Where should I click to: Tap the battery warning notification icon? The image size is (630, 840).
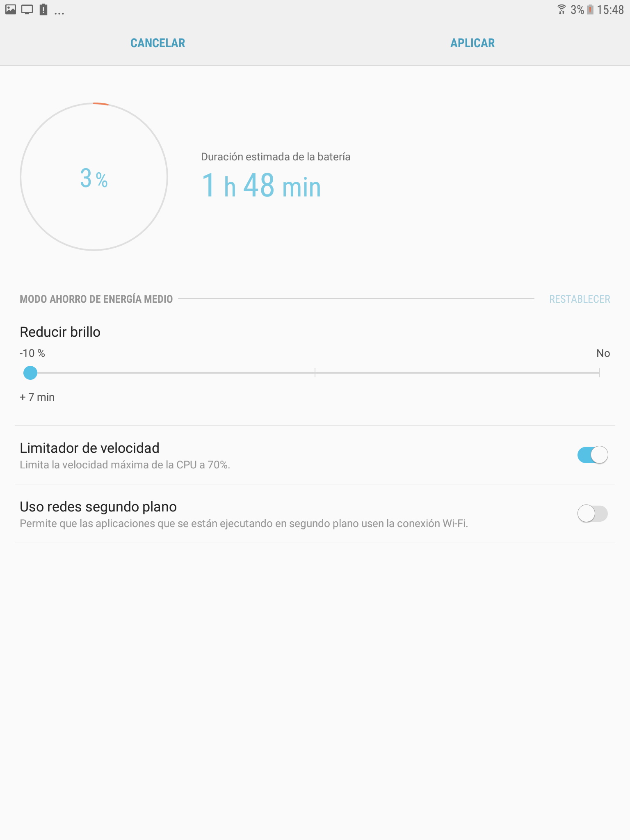(x=43, y=9)
